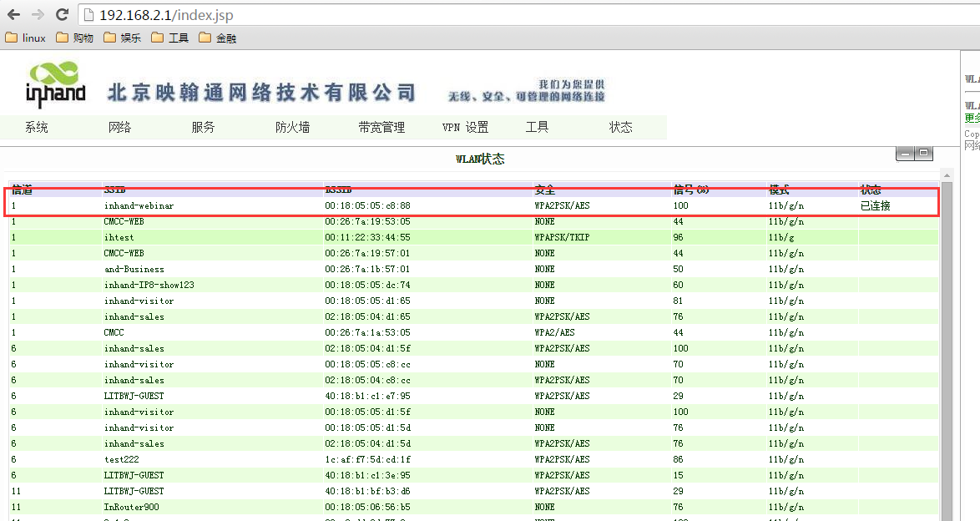Click the browser forward arrow
This screenshot has height=521, width=980.
tap(38, 14)
